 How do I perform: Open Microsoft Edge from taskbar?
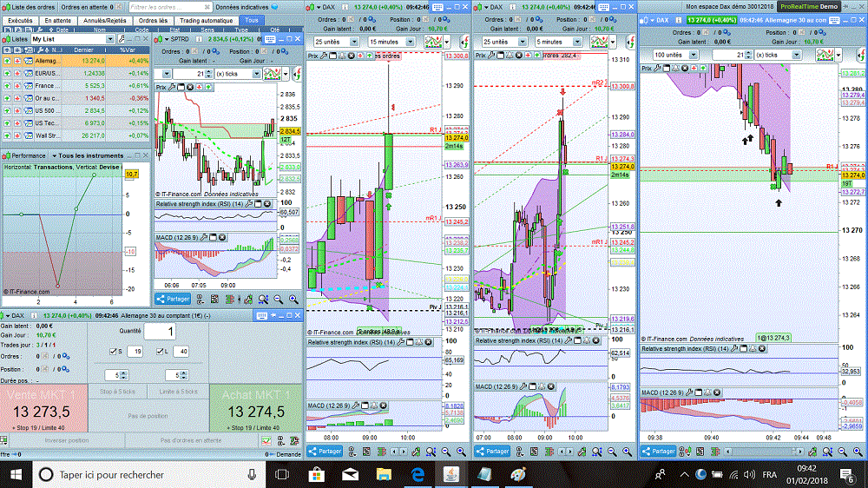click(x=418, y=475)
